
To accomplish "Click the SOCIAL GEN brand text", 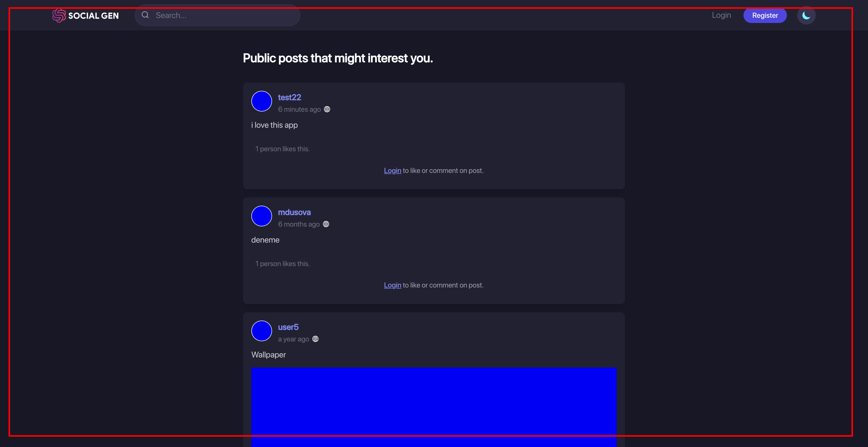I will (93, 16).
